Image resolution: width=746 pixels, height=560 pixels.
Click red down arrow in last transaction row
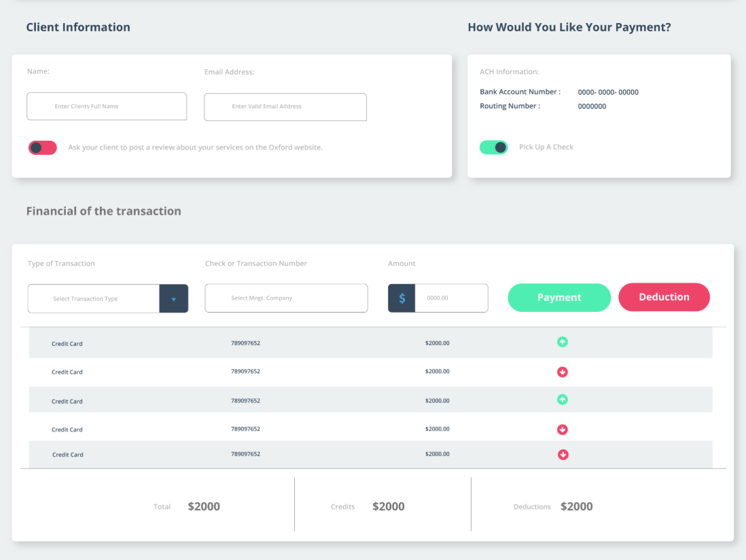563,455
